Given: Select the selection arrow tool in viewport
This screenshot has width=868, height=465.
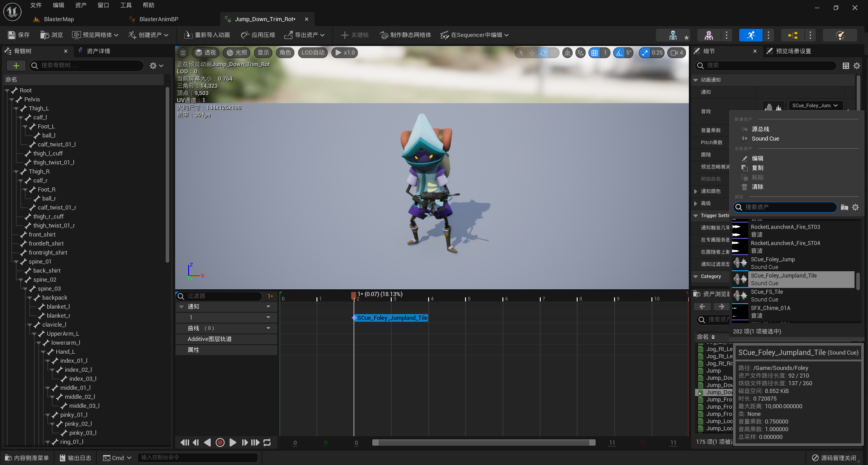Looking at the screenshot, I should [x=521, y=53].
